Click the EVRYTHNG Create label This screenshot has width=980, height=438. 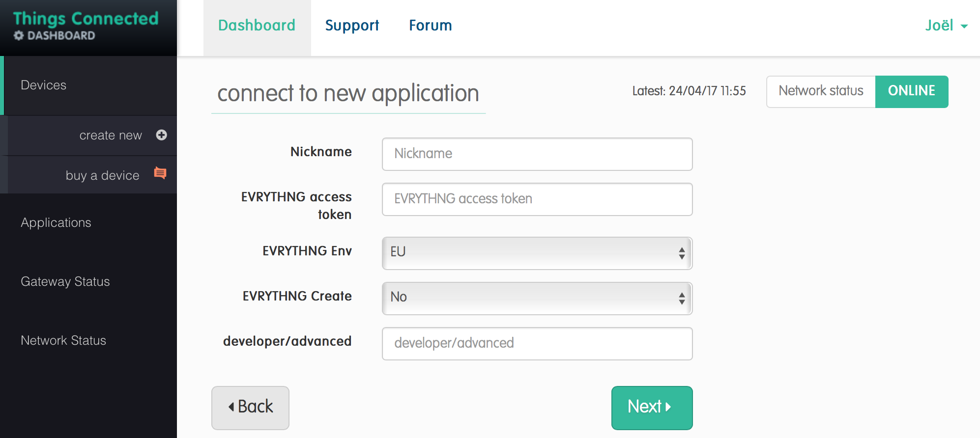tap(297, 296)
